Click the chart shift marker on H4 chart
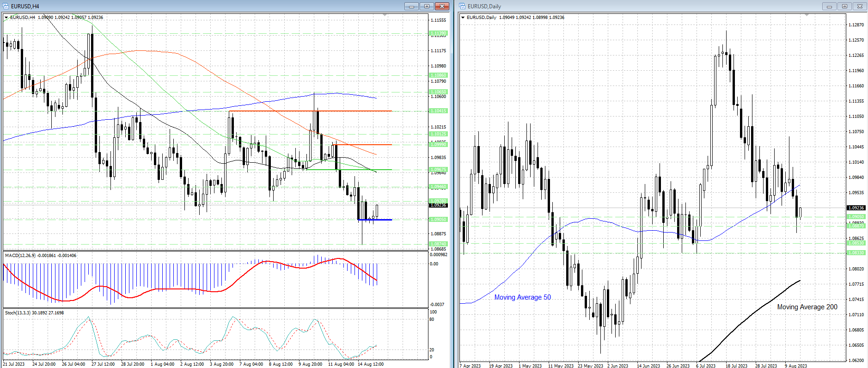The width and height of the screenshot is (868, 368). coord(385,15)
